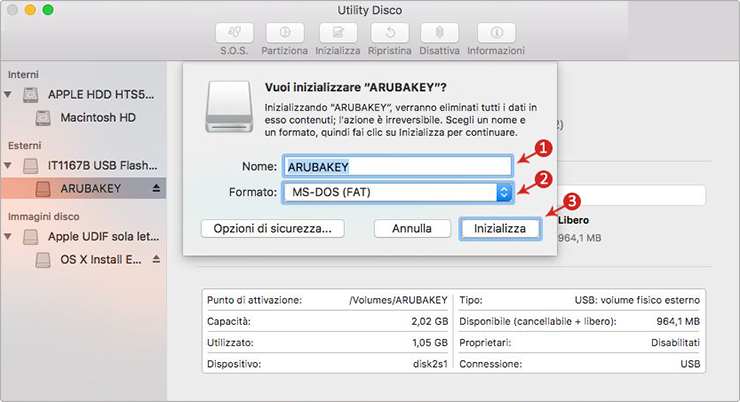Click the Nome text field
The width and height of the screenshot is (740, 402).
point(397,167)
